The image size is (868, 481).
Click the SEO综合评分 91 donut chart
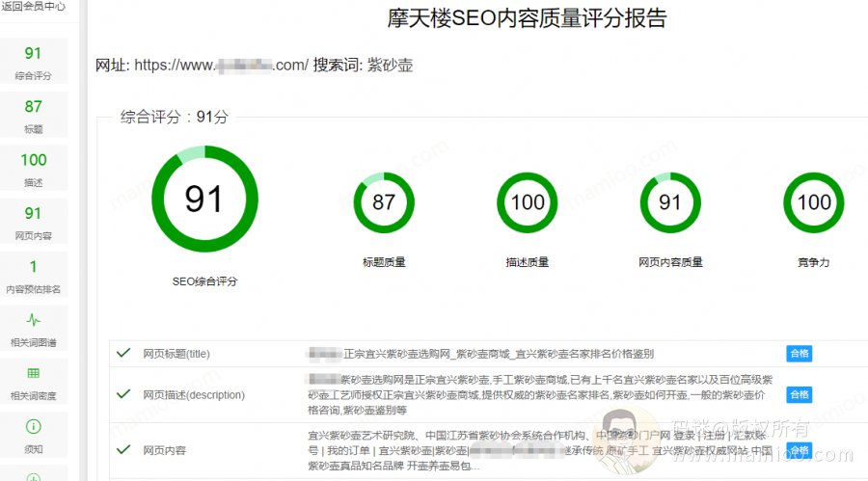(203, 200)
